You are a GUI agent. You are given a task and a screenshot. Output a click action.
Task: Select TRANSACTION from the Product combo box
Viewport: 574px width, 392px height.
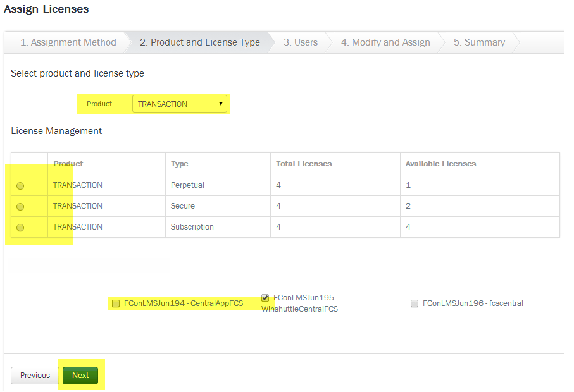(179, 103)
